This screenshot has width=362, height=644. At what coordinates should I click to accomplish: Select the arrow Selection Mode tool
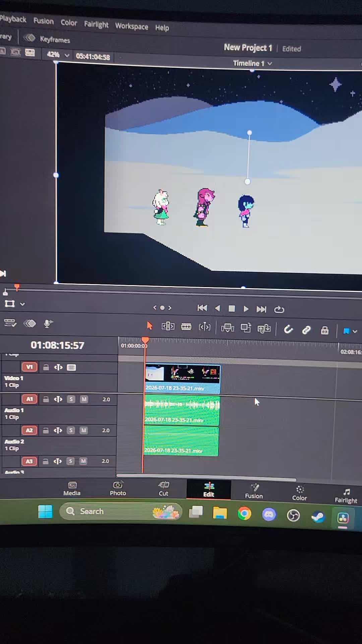(149, 325)
